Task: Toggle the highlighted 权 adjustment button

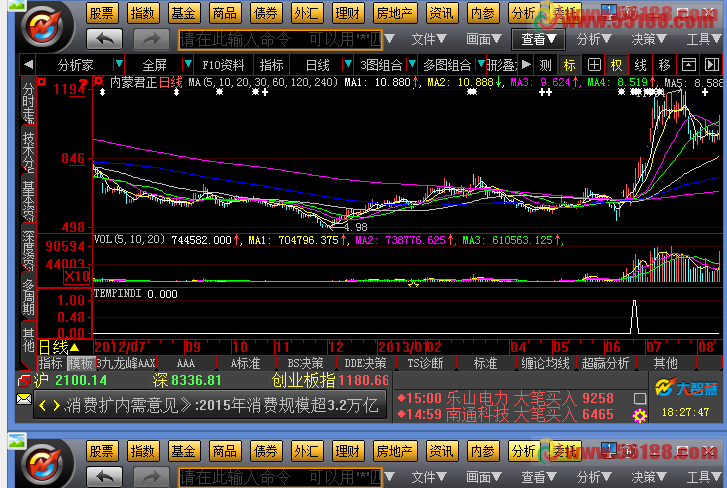Action: tap(617, 65)
